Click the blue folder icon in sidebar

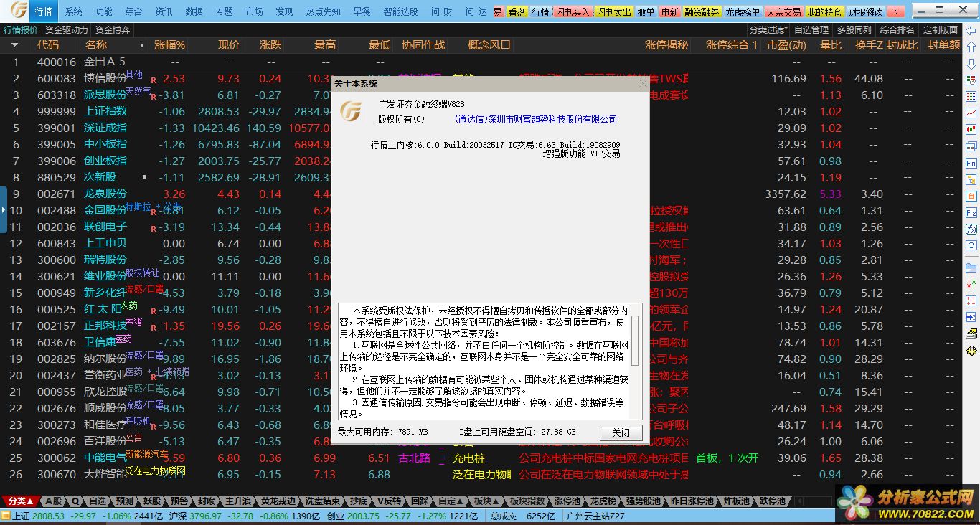pyautogui.click(x=971, y=268)
